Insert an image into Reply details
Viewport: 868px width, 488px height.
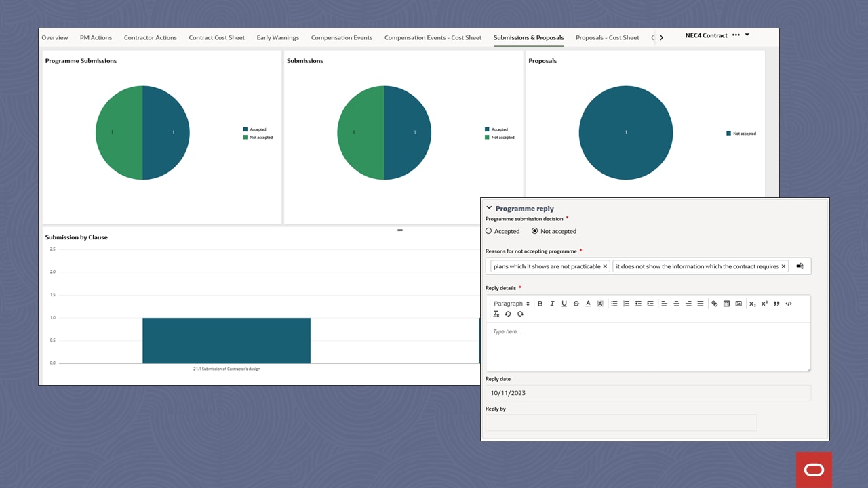tap(738, 304)
